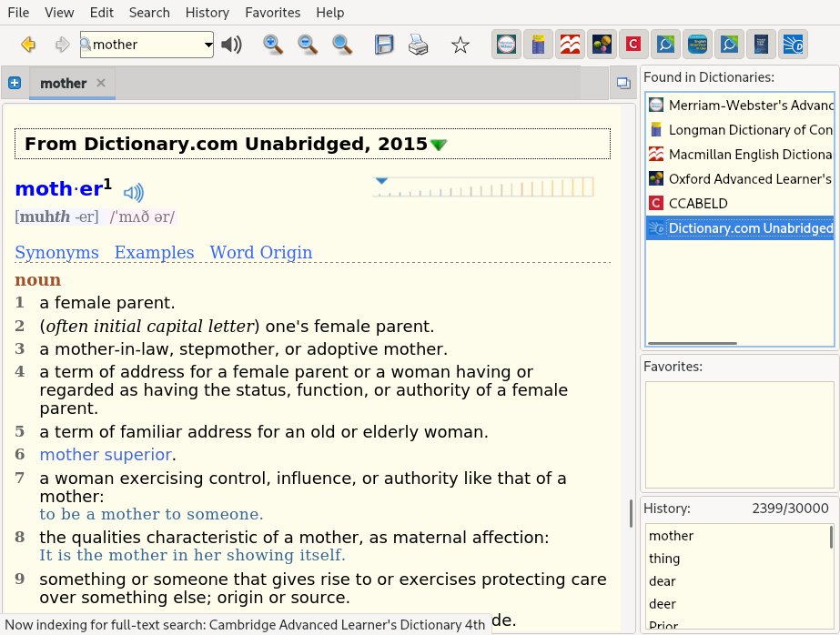Open the Favorites menu
The height and width of the screenshot is (635, 840).
(x=273, y=13)
